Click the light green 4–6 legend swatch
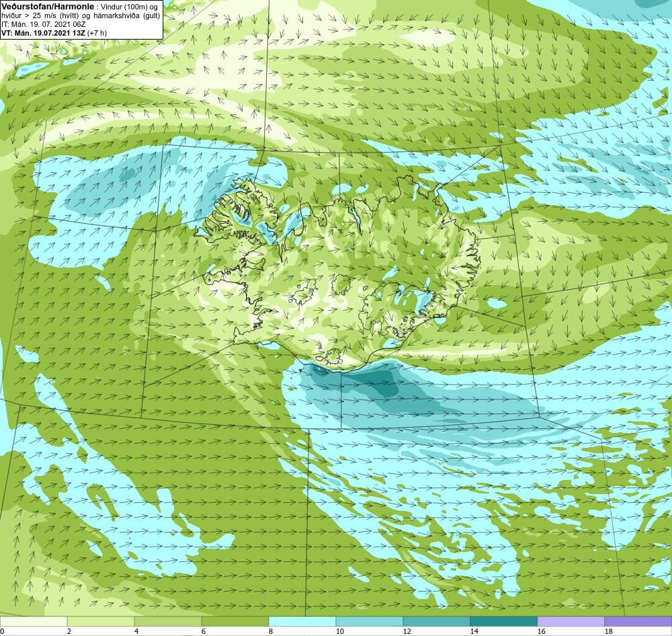The image size is (672, 636). click(168, 621)
